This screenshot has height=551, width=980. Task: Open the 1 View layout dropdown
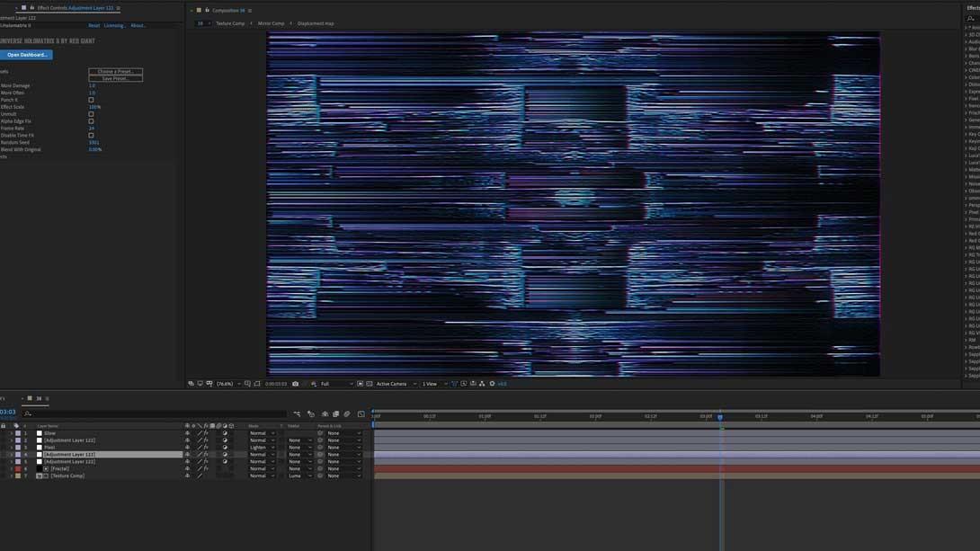pos(434,384)
